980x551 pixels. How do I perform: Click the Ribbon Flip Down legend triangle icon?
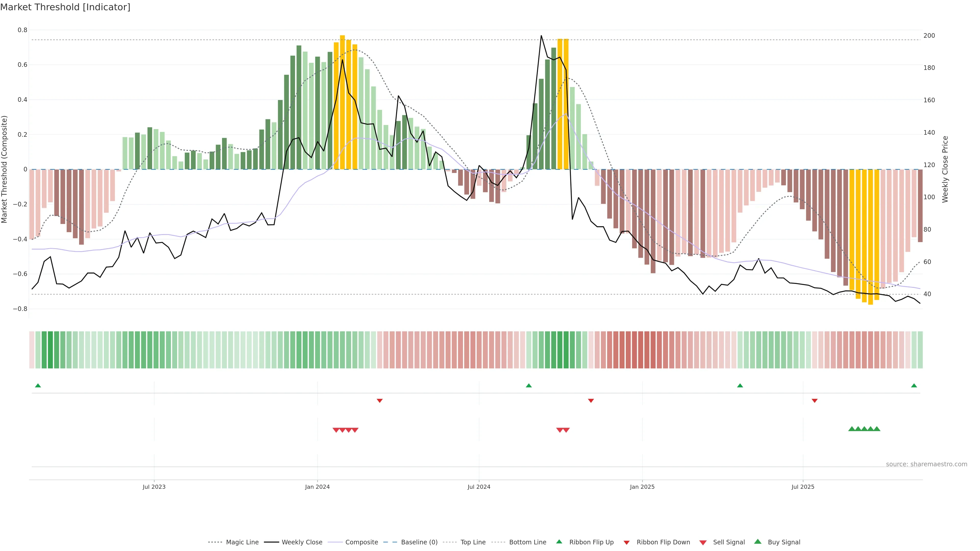click(627, 542)
